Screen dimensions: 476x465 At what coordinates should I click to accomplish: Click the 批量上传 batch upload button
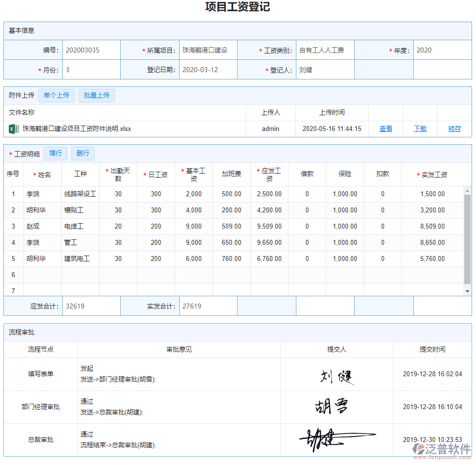click(x=96, y=95)
